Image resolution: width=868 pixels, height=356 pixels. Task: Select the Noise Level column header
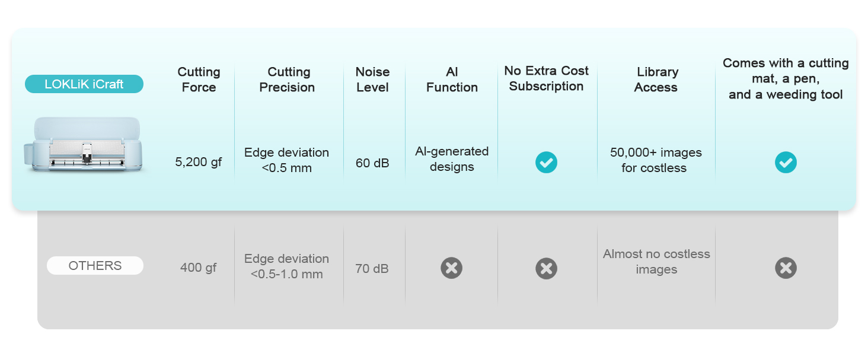click(x=372, y=80)
